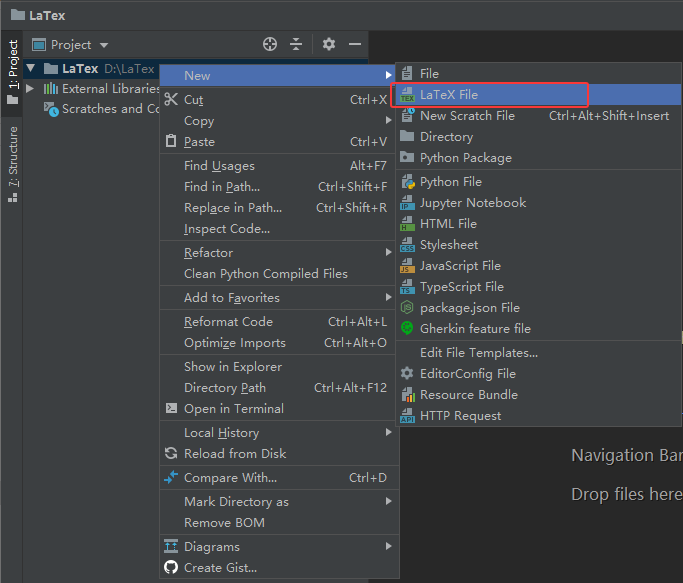Expand the Copy submenu arrow
Screen dimensions: 683x583
click(389, 120)
